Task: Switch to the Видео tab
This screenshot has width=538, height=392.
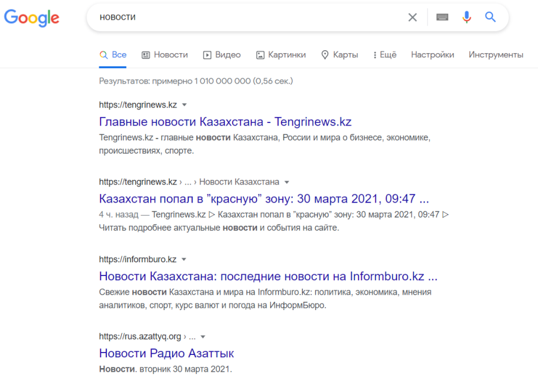Action: 222,55
